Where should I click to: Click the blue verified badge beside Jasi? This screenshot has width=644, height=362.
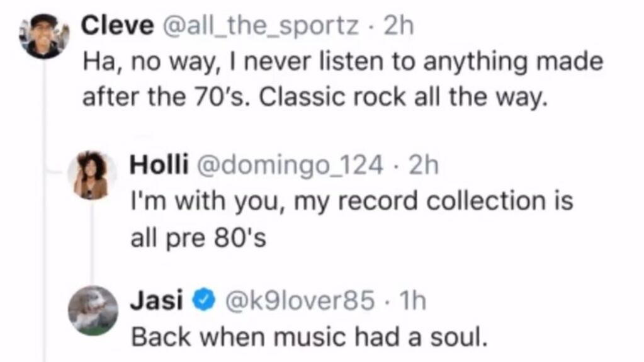[x=204, y=300]
